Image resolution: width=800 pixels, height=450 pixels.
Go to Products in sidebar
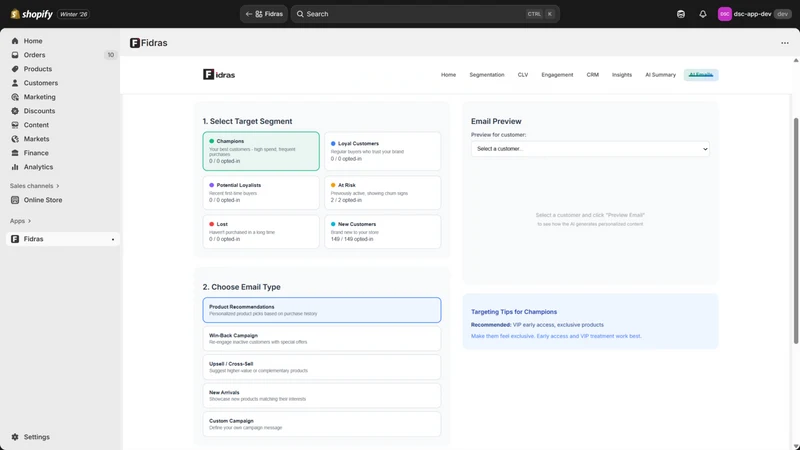coord(37,69)
